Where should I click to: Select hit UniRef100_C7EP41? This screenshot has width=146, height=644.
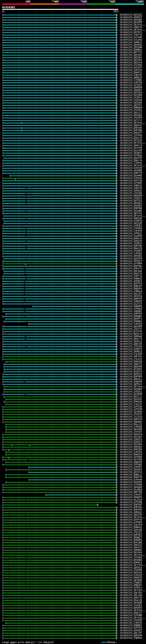click(131, 163)
